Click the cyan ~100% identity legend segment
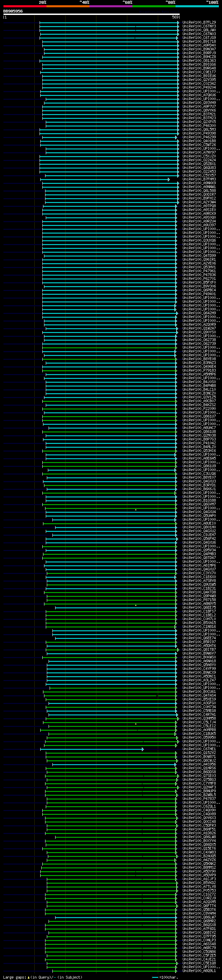 coord(197,6)
